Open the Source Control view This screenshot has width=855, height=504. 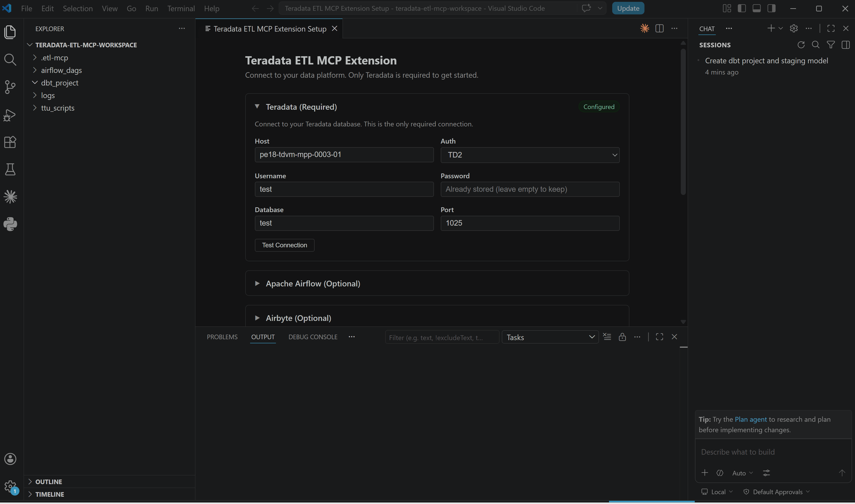[10, 87]
